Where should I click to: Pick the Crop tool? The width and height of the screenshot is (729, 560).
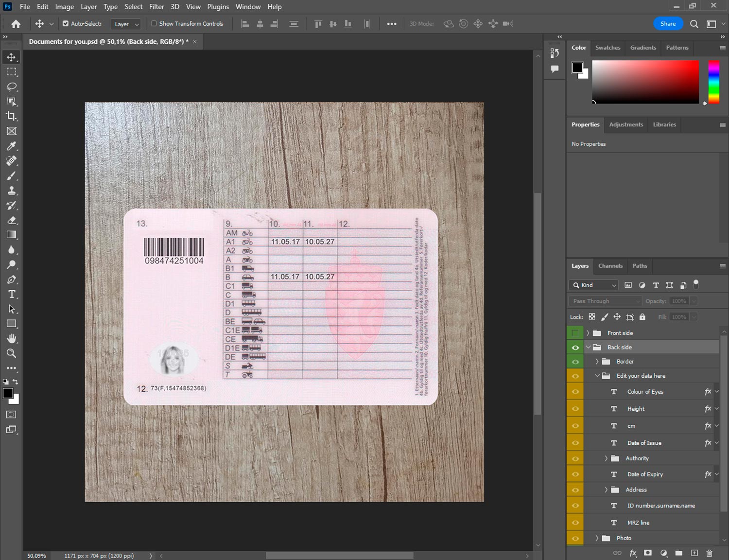12,116
